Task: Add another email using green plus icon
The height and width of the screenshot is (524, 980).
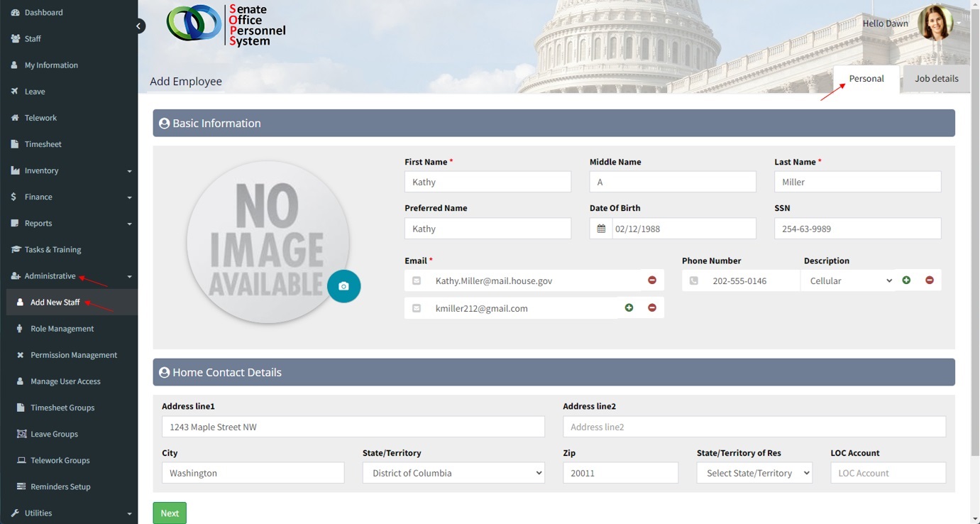Action: coord(629,308)
